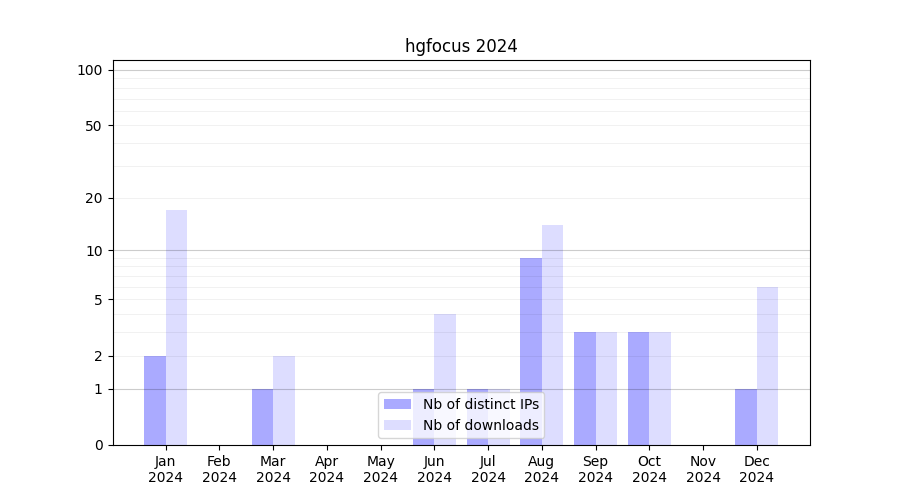This screenshot has height=500, width=900.
Task: Click the 'Nb of downloads' legend swatch
Action: 397,425
